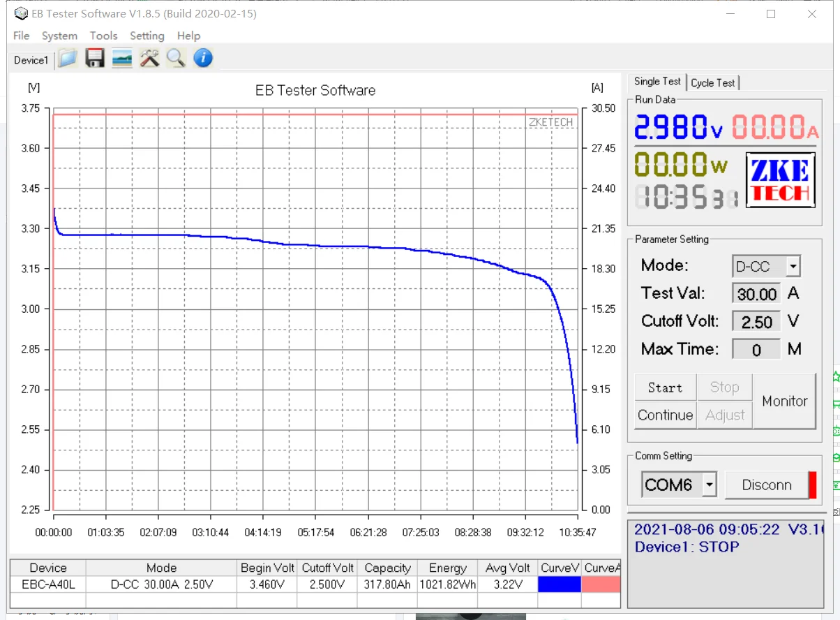Click the open folder toolbar icon
Viewport: 840px width, 620px height.
[67, 59]
